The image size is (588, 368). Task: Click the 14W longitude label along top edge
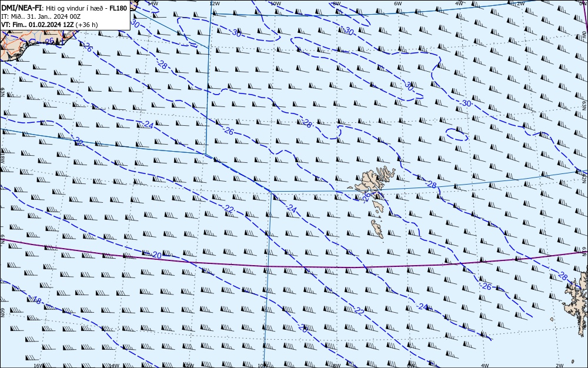point(153,3)
